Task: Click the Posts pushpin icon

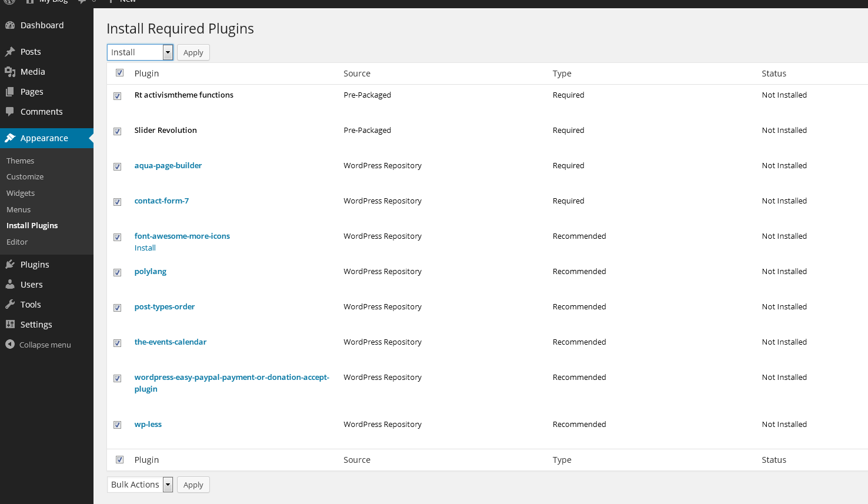Action: (x=10, y=52)
